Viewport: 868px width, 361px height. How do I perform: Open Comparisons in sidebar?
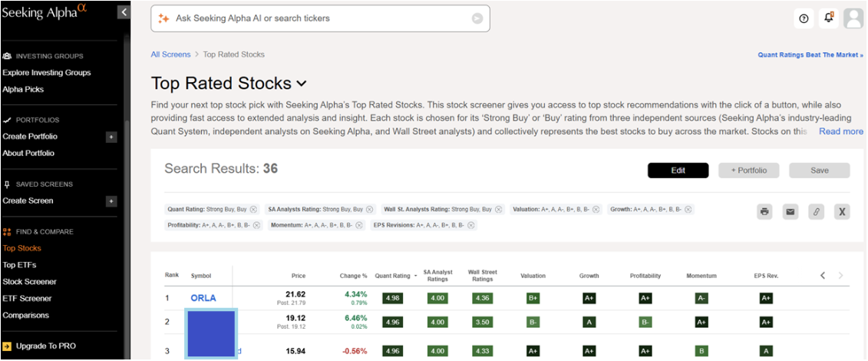click(25, 315)
